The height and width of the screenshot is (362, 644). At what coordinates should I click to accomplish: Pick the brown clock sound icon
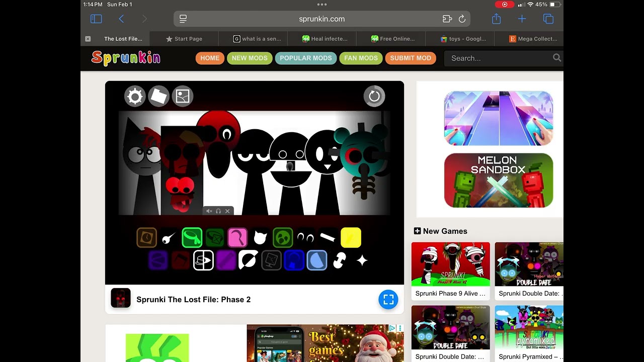(147, 237)
